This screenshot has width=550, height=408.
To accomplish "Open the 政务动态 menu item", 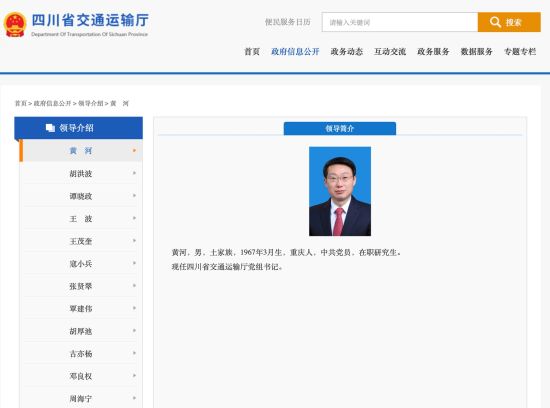I will [347, 52].
